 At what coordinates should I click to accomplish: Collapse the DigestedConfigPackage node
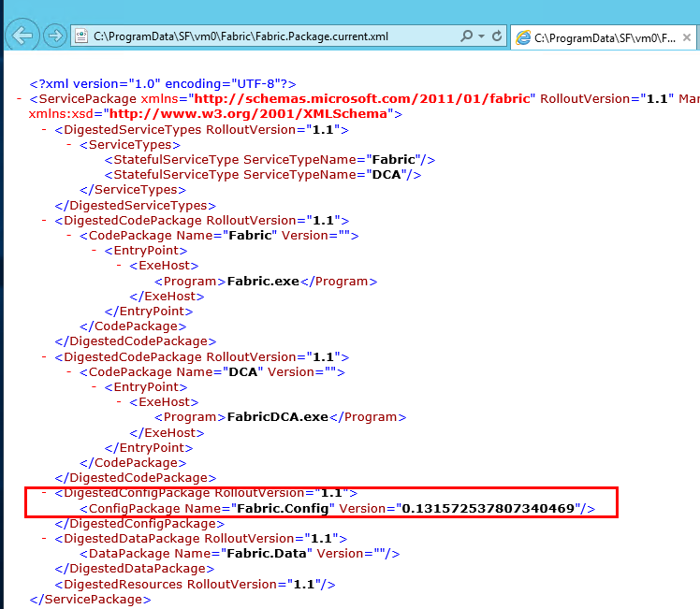tap(44, 493)
